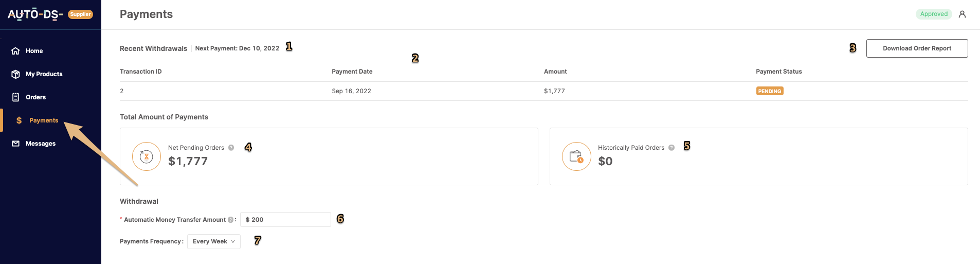Screen dimensions: 980x264
Task: Click the My Products box icon
Action: [15, 74]
